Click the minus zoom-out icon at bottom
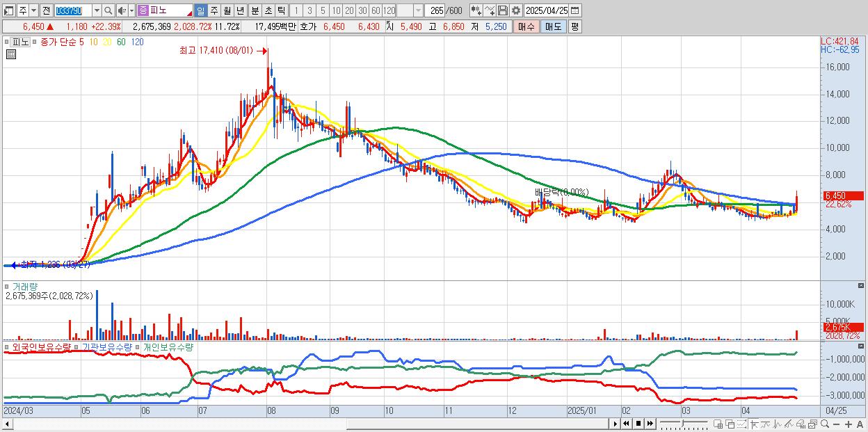 (837, 424)
